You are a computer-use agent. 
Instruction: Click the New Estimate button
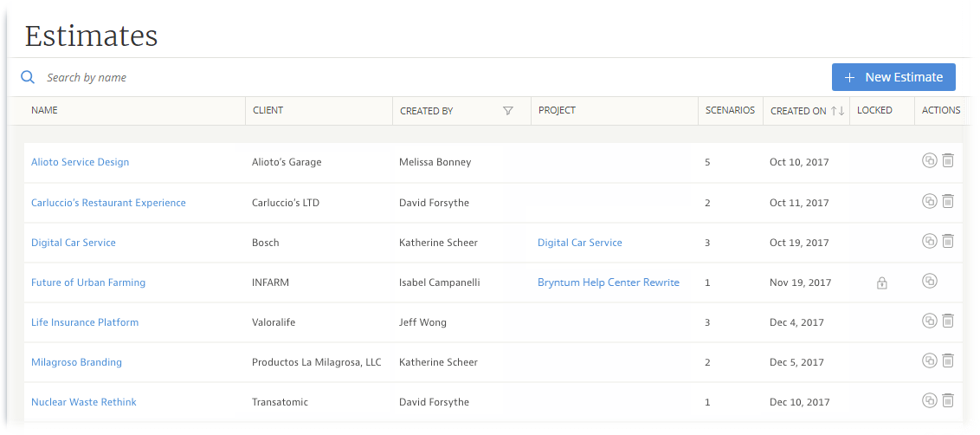pos(893,77)
